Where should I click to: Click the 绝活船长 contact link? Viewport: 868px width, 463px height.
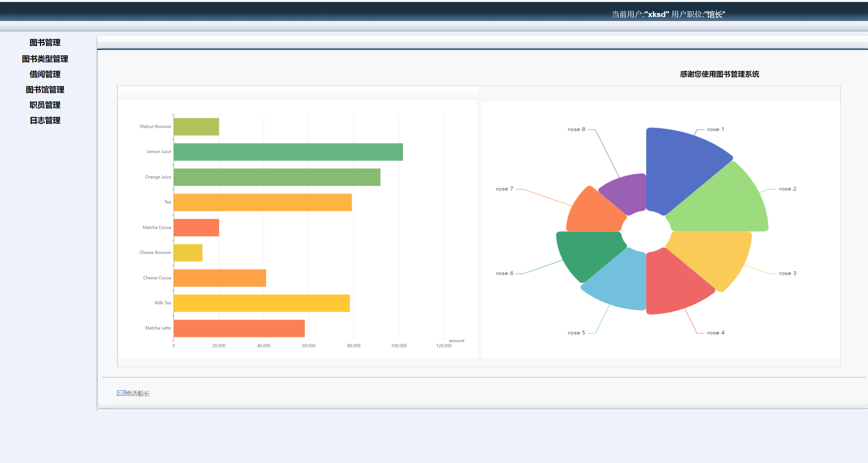tap(137, 394)
